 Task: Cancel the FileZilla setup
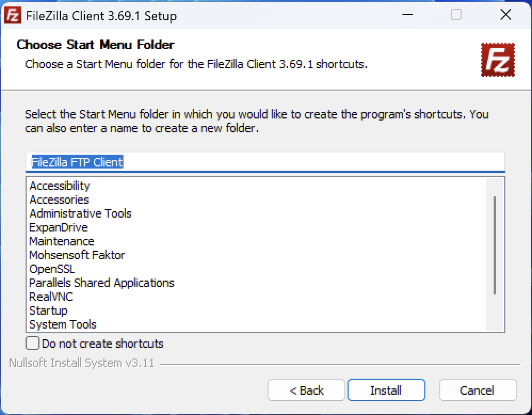click(478, 390)
